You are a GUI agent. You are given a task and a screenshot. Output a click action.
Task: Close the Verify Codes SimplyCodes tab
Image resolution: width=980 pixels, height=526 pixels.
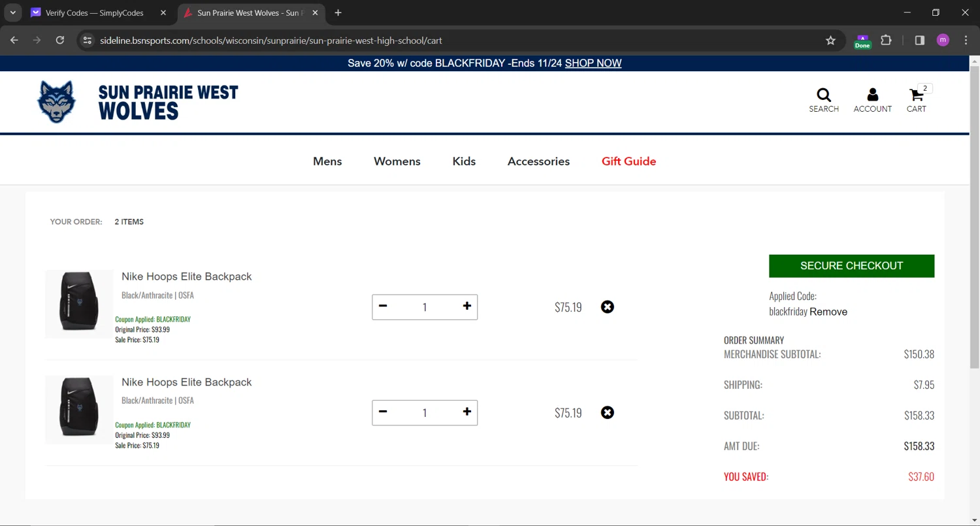pyautogui.click(x=163, y=13)
